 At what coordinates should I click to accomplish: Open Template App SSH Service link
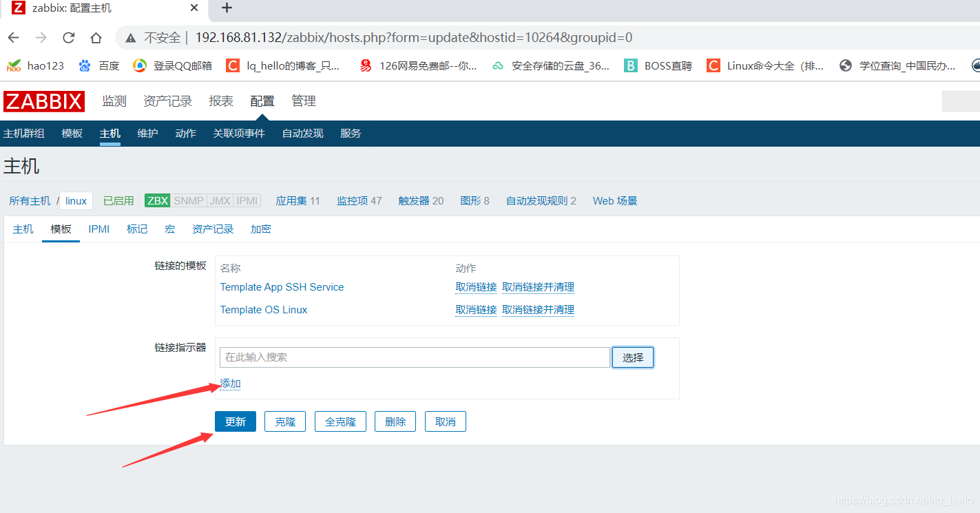[282, 287]
